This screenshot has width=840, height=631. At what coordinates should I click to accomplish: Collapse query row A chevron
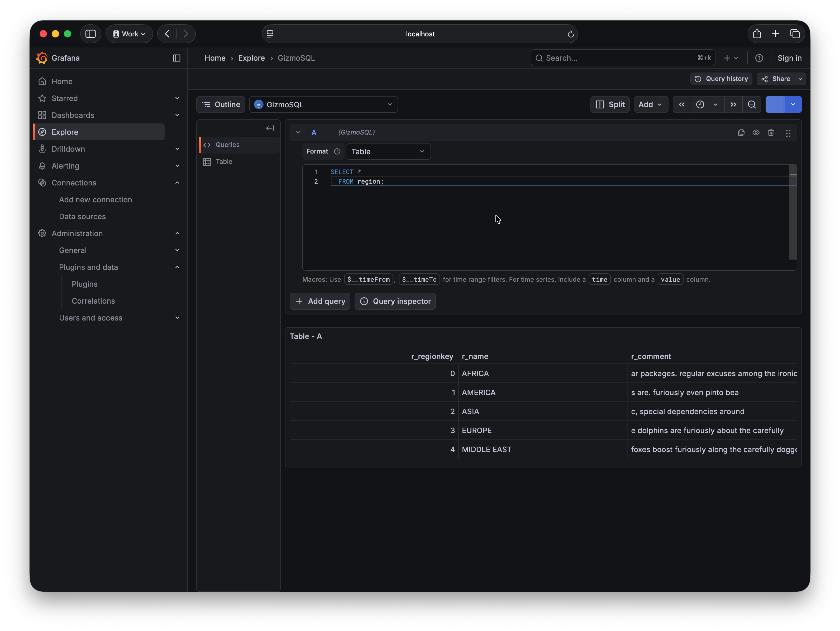click(298, 132)
